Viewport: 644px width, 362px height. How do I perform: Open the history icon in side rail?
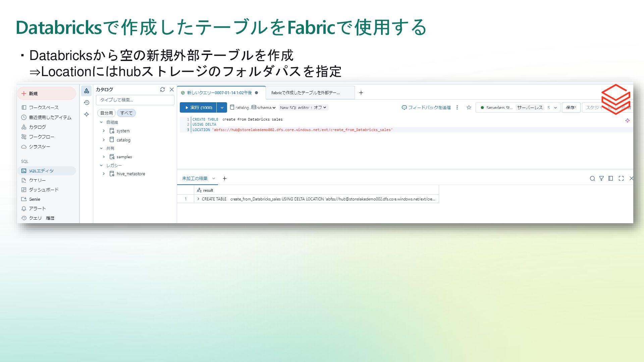pyautogui.click(x=87, y=103)
